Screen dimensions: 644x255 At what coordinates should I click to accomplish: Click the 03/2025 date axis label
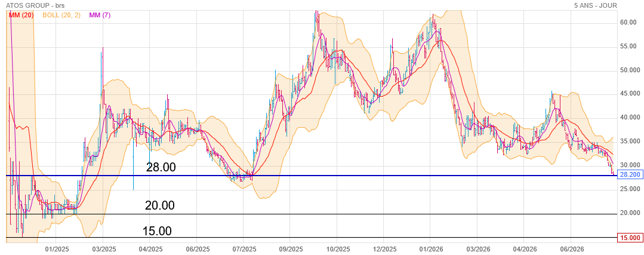tap(103, 249)
